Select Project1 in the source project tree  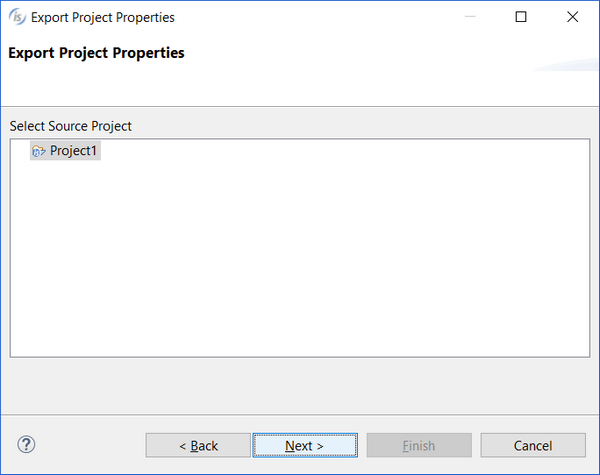65,151
